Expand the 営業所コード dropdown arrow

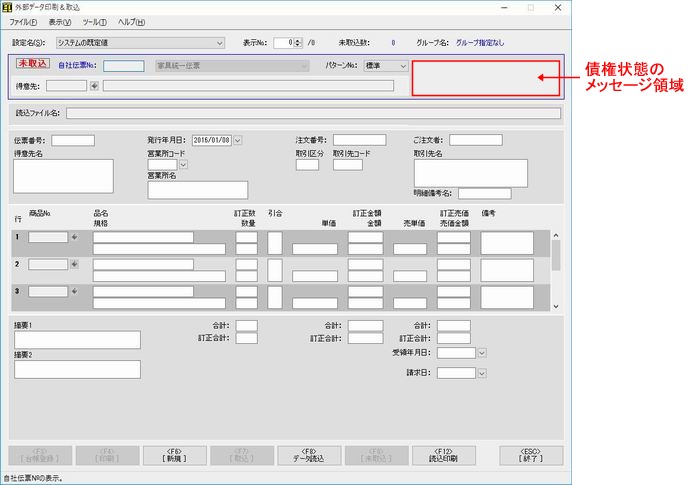click(183, 164)
